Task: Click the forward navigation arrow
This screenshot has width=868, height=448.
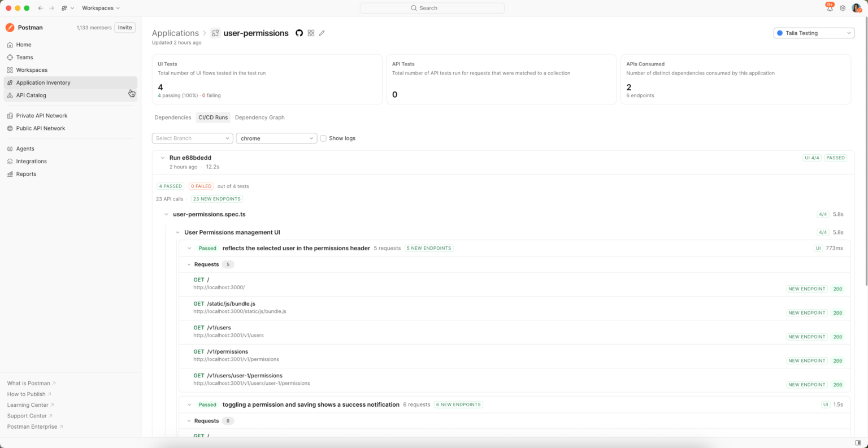Action: coord(51,8)
